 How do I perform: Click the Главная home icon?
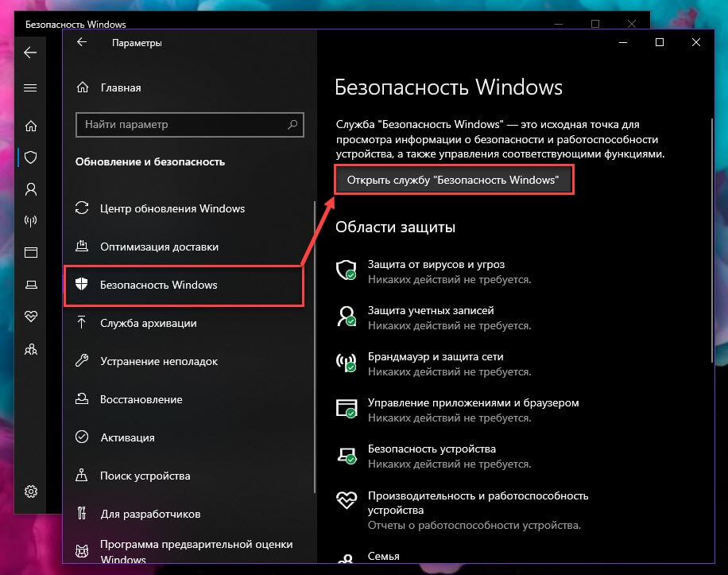(83, 87)
